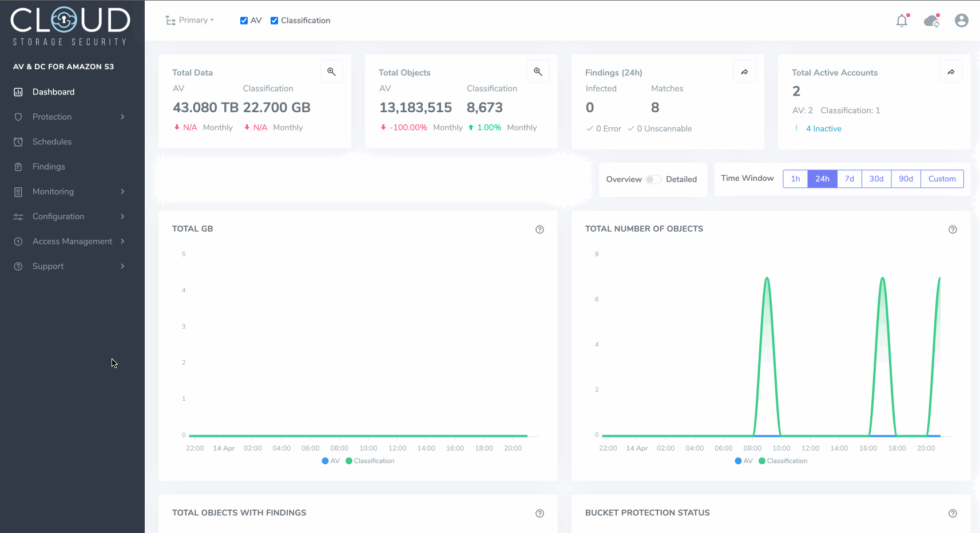
Task: Click the cloud status icon in header
Action: pos(931,21)
